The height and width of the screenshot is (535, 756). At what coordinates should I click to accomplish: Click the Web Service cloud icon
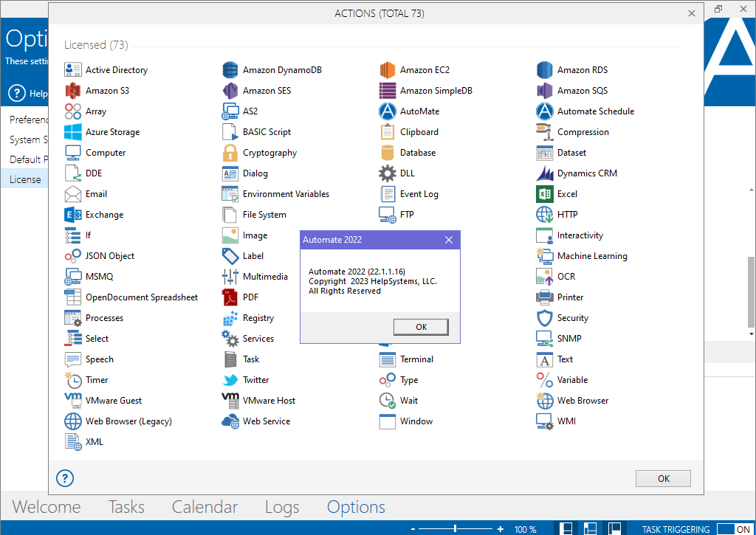coord(230,421)
